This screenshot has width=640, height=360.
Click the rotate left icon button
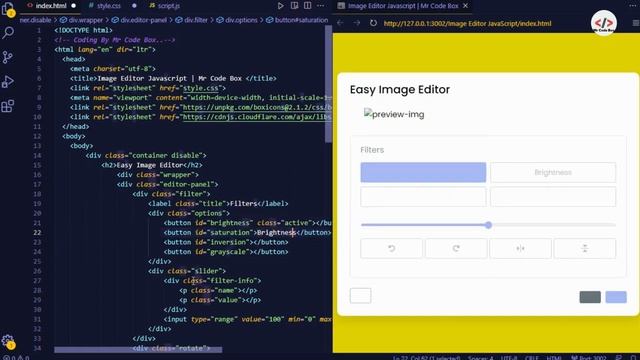(x=391, y=248)
